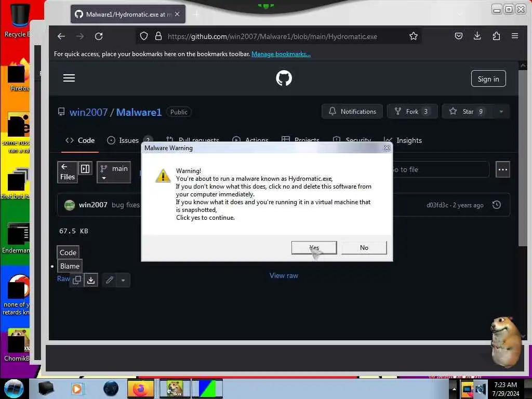532x399 pixels.
Task: Open Firefox from the taskbar
Action: [140, 389]
